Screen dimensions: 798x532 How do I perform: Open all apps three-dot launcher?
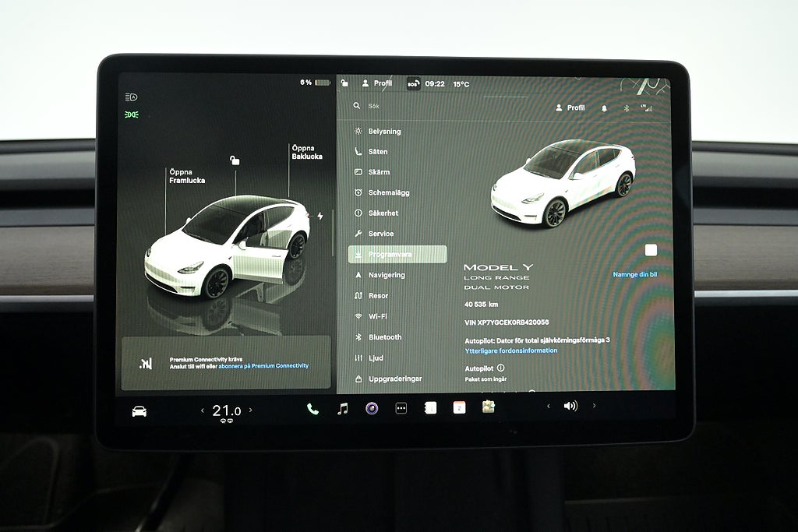coord(401,408)
